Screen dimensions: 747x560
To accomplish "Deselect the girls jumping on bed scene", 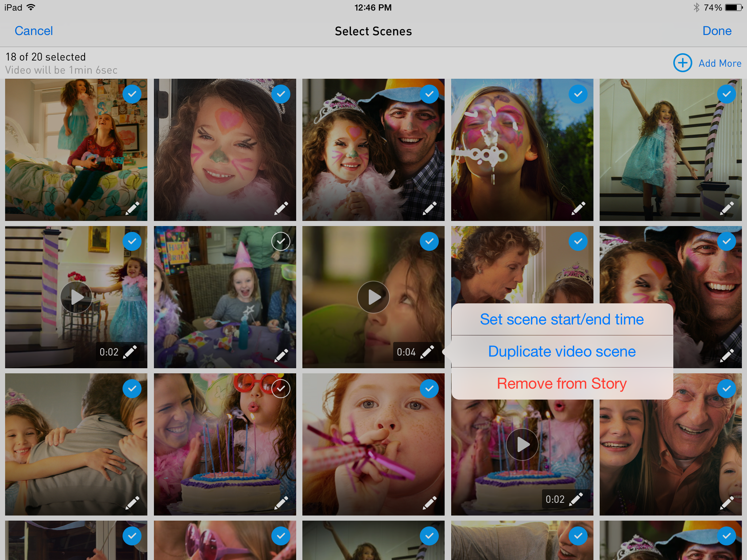I will coord(132,94).
